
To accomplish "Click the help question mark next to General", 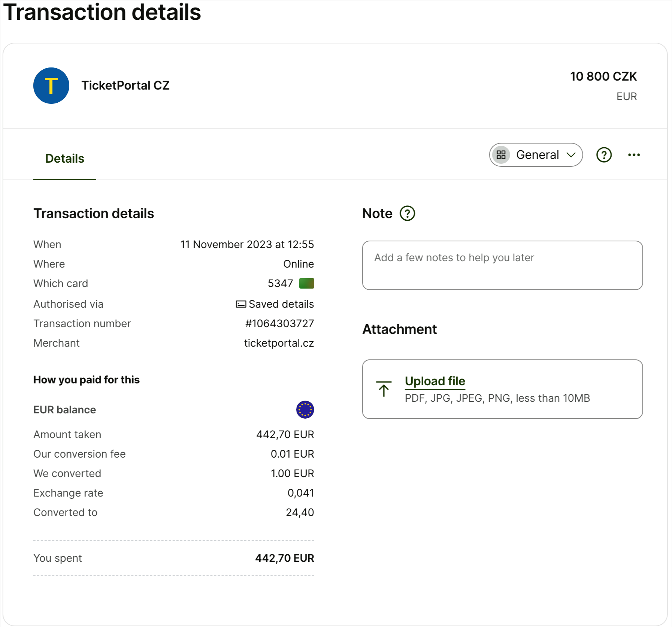I will (604, 155).
